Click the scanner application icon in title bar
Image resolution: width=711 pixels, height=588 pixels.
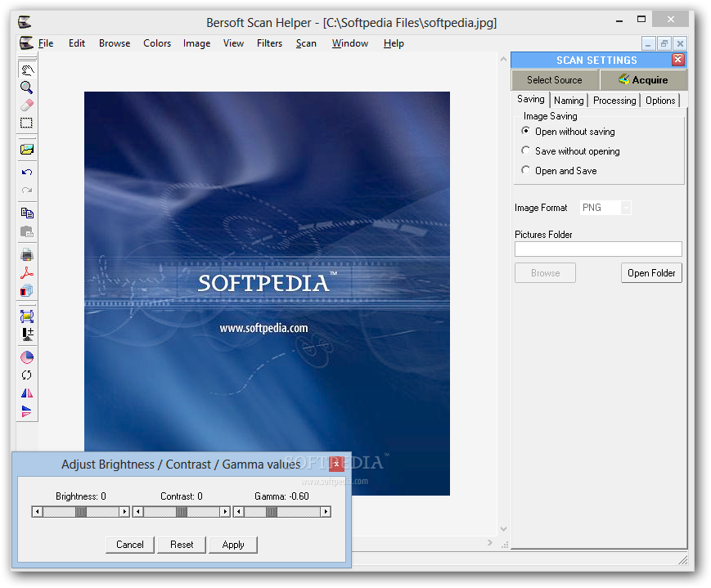coord(25,22)
